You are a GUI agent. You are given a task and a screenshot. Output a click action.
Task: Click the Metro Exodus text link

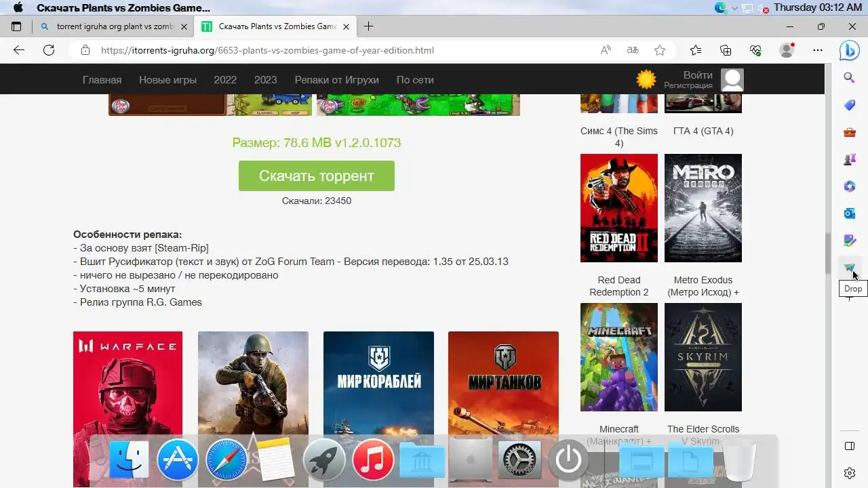tap(703, 286)
